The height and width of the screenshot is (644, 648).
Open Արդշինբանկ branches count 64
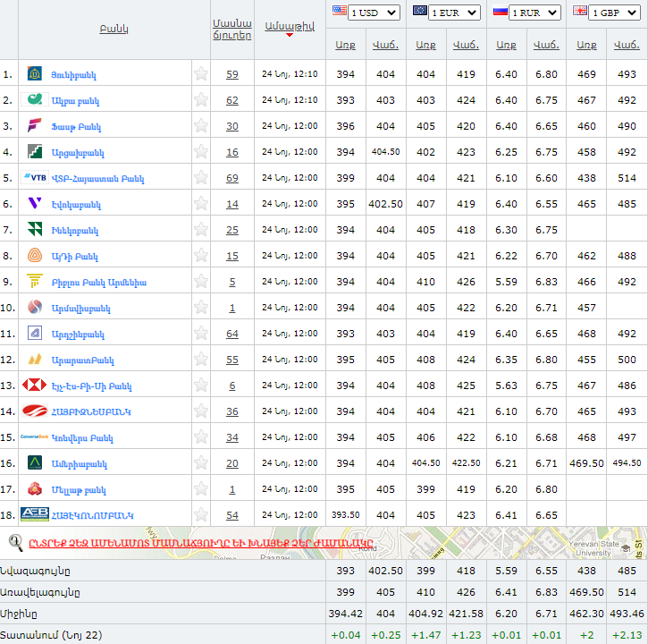232,334
